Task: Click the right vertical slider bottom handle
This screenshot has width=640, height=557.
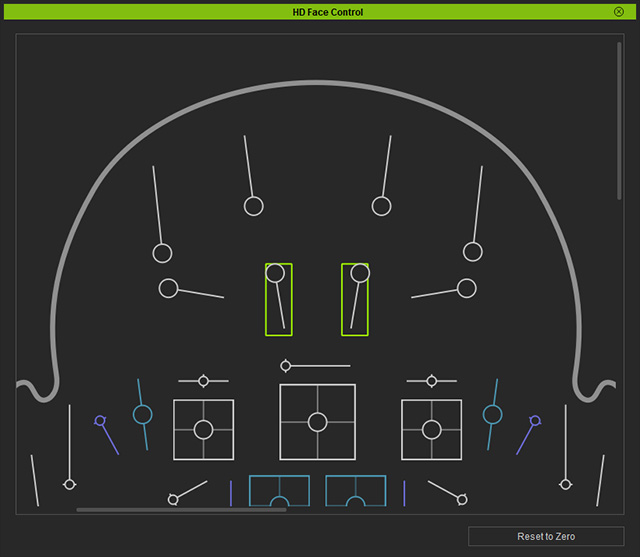Action: click(565, 484)
